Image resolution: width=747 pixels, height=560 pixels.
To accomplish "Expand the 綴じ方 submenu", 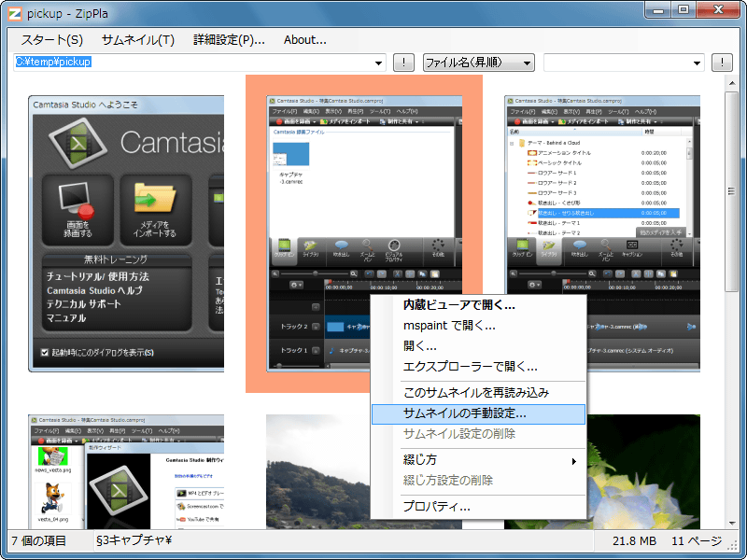I will point(478,460).
